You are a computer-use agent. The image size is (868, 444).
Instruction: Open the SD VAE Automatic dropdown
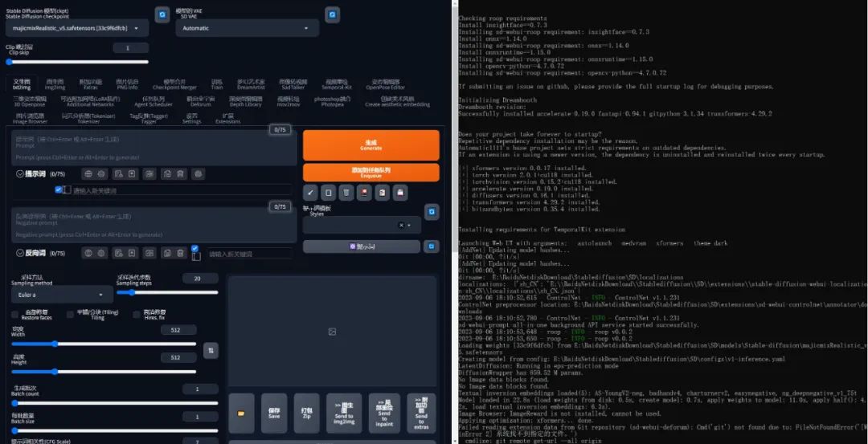247,28
